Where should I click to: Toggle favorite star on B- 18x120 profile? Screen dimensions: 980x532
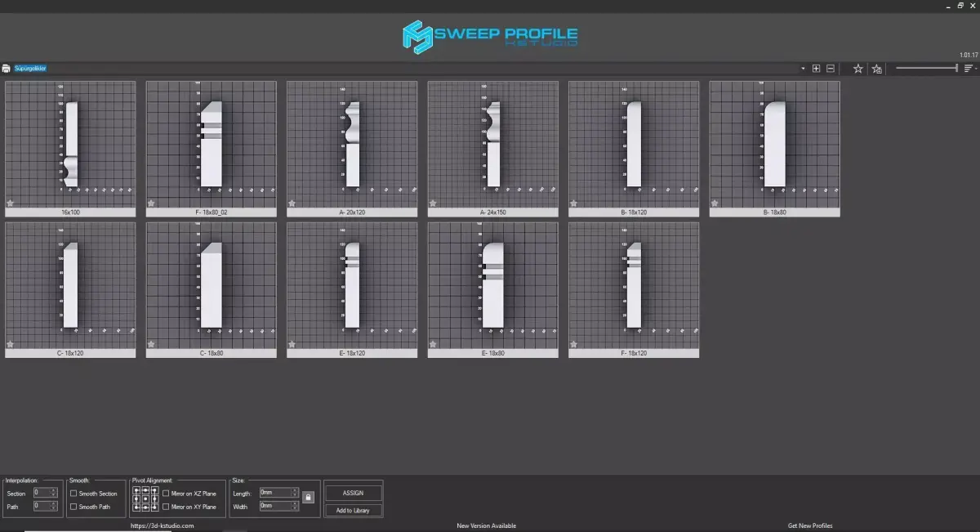pos(573,203)
